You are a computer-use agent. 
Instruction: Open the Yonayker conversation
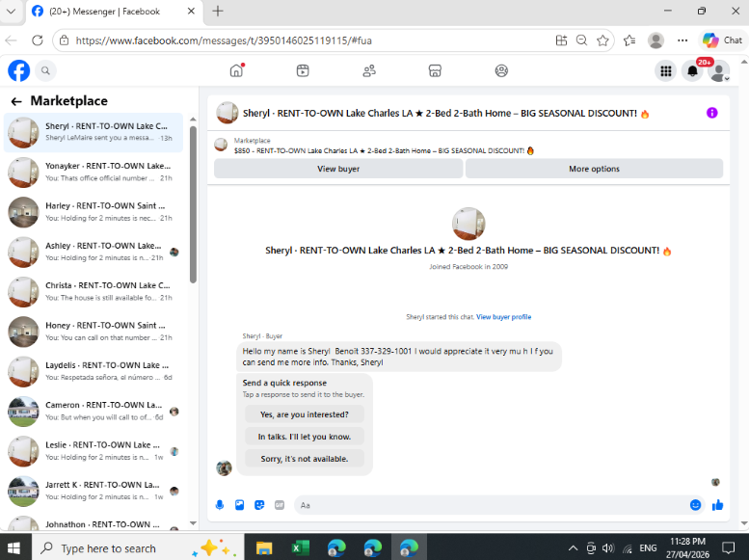click(x=94, y=172)
